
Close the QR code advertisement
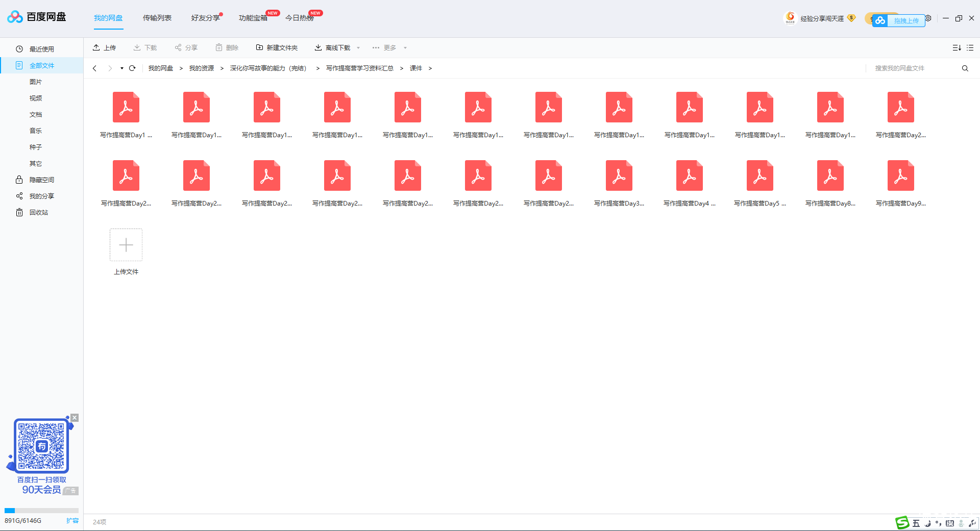(x=75, y=418)
